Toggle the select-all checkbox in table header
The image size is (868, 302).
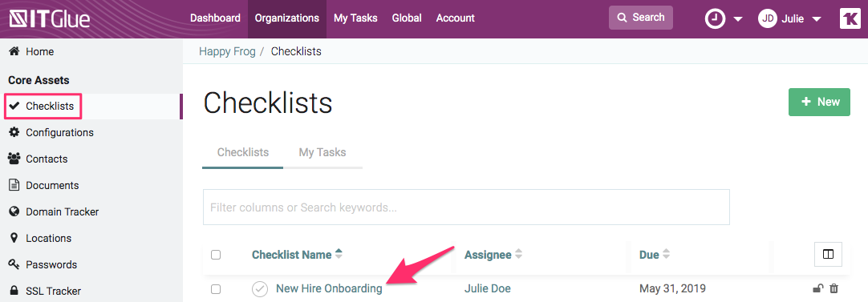coord(216,255)
